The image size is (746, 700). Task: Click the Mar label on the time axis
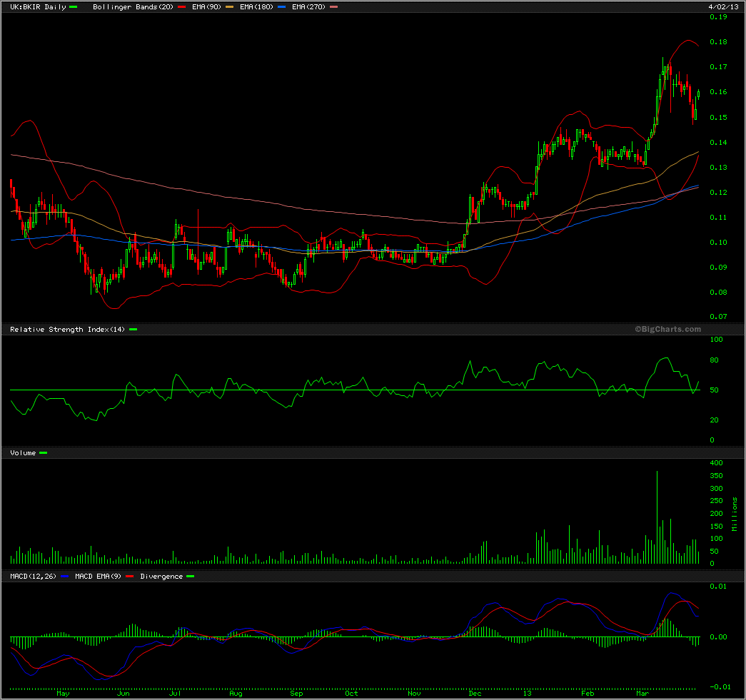pyautogui.click(x=642, y=693)
